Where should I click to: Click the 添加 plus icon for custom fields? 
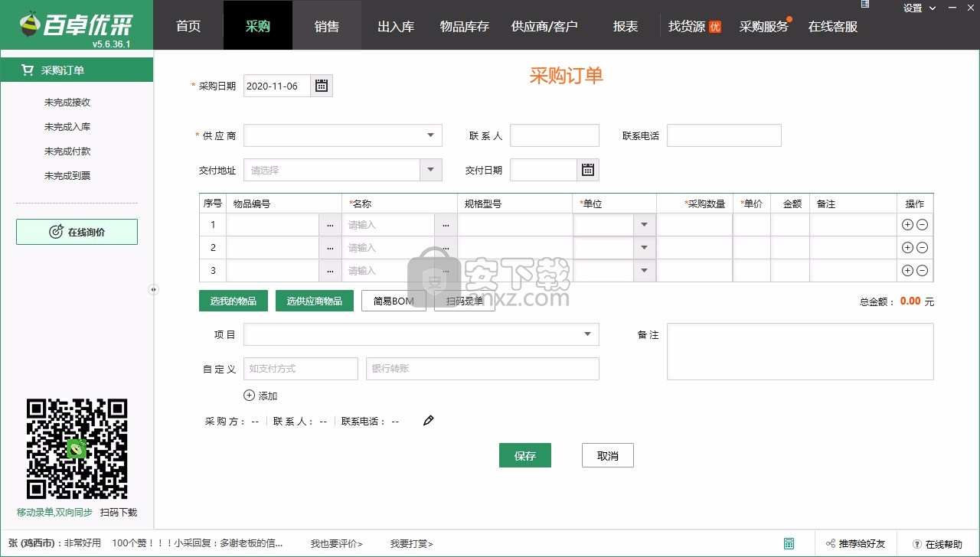pyautogui.click(x=249, y=396)
